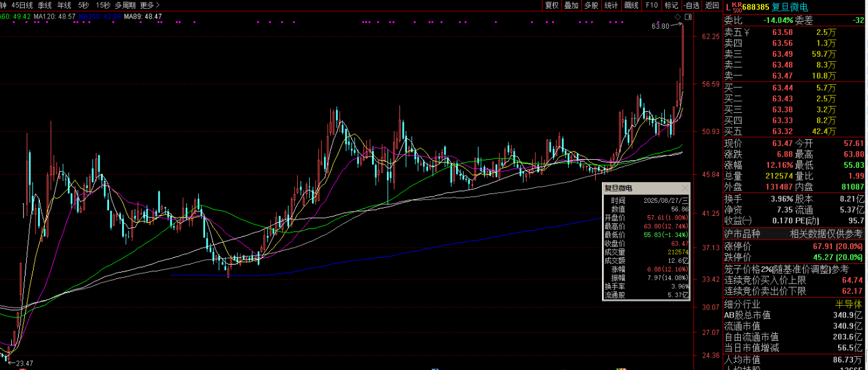Select the 5秒 period tab
Viewport: 868px width, 370px height.
(x=83, y=5)
